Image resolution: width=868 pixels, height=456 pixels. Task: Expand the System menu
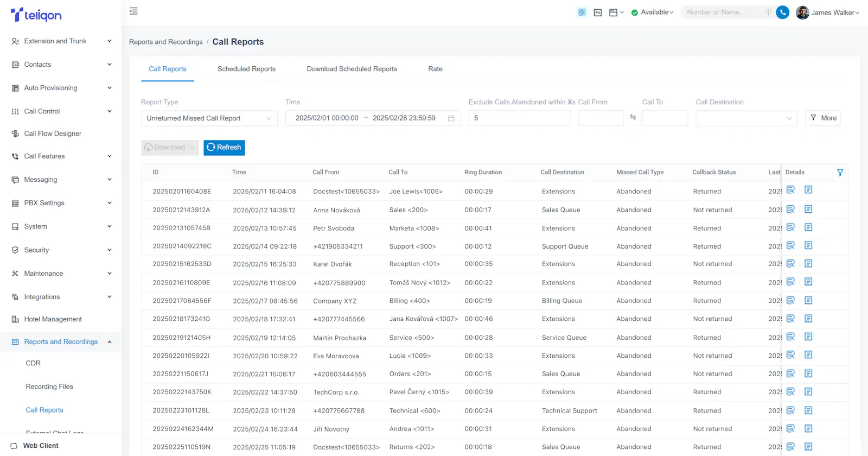tap(61, 226)
